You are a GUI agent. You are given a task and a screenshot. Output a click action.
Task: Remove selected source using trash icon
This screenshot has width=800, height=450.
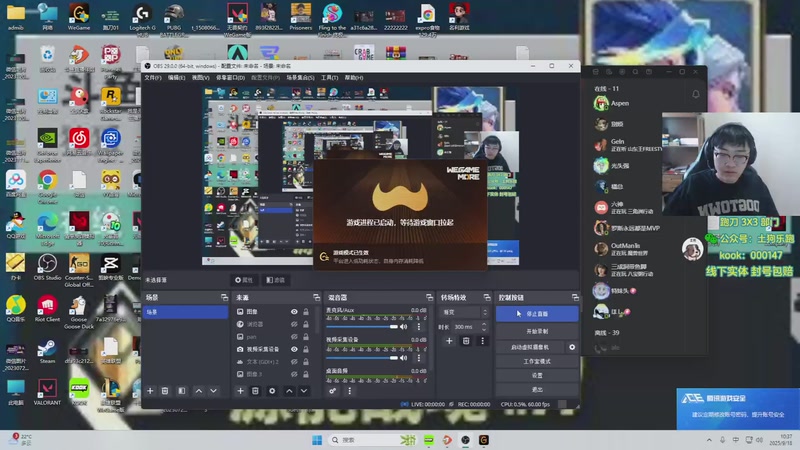(255, 391)
